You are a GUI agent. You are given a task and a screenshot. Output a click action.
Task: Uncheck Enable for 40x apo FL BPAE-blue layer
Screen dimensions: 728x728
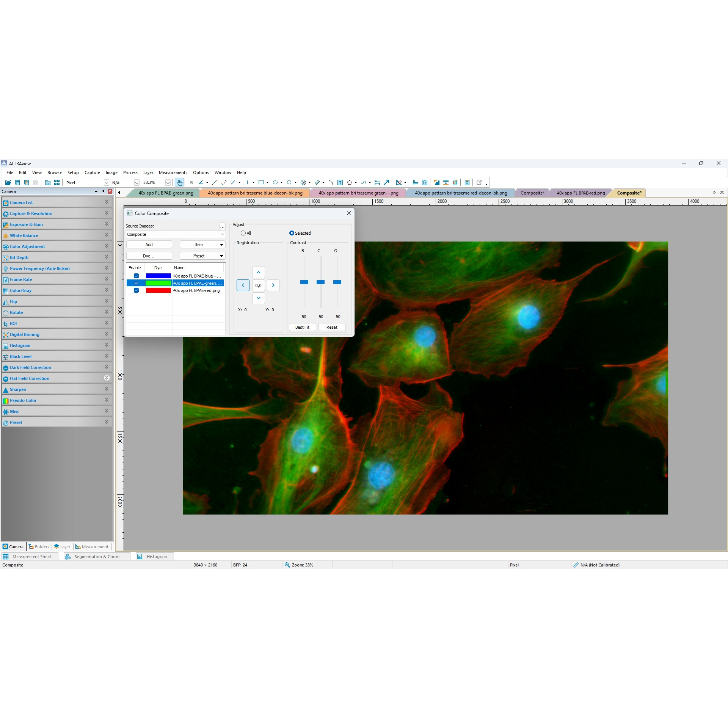[136, 276]
